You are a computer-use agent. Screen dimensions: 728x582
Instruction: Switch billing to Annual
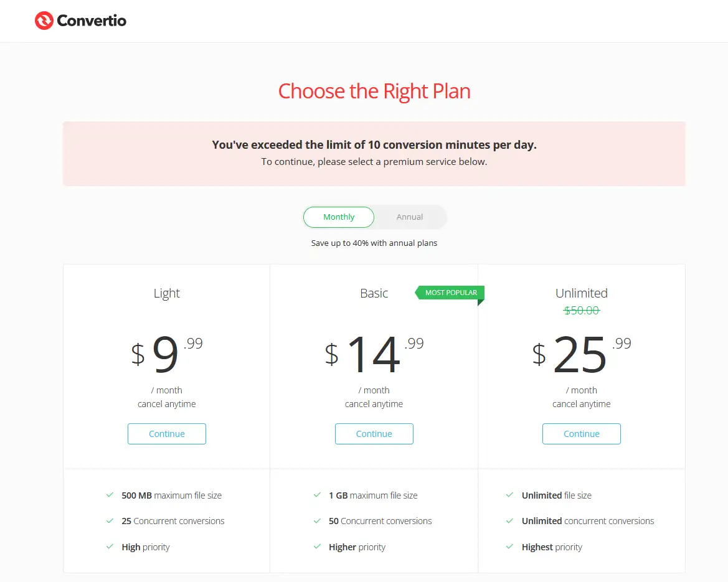coord(410,217)
